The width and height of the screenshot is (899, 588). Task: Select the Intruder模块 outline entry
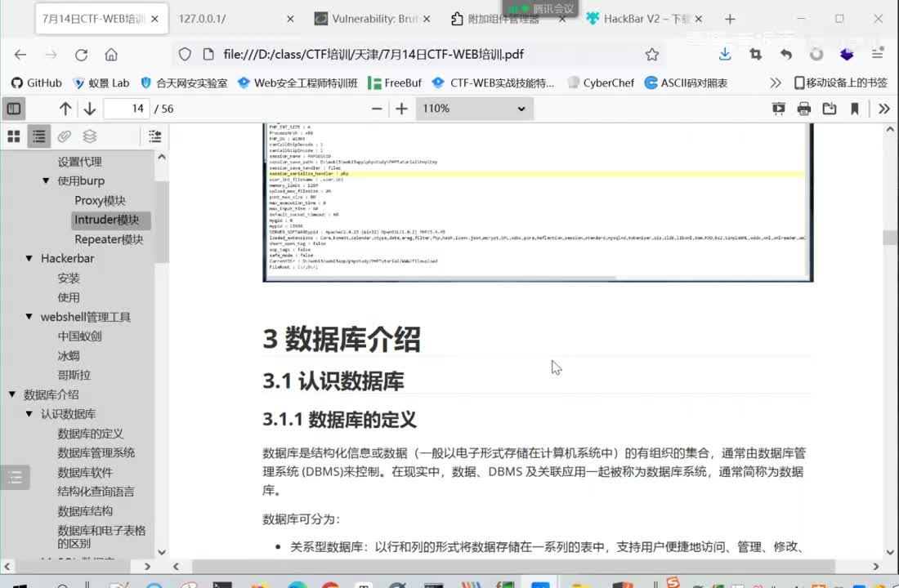coord(110,220)
